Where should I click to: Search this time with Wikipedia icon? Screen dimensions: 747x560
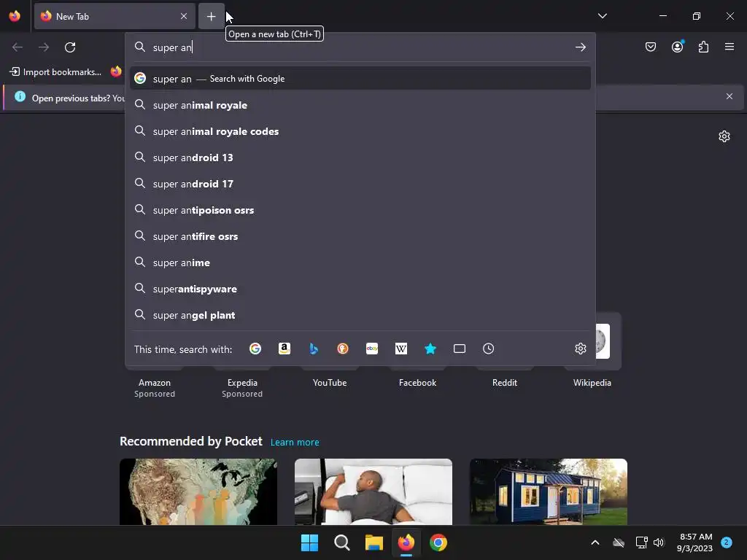401,349
